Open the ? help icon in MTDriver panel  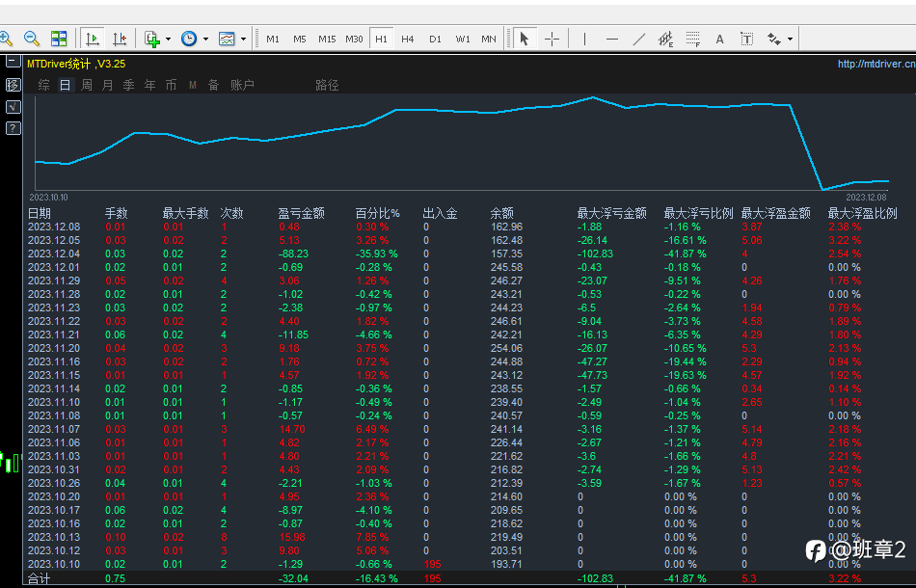[x=13, y=128]
